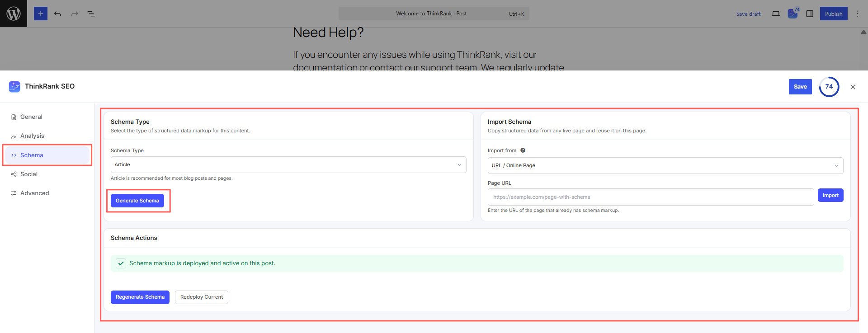868x333 pixels.
Task: Click the Import Schema heading
Action: coord(509,122)
